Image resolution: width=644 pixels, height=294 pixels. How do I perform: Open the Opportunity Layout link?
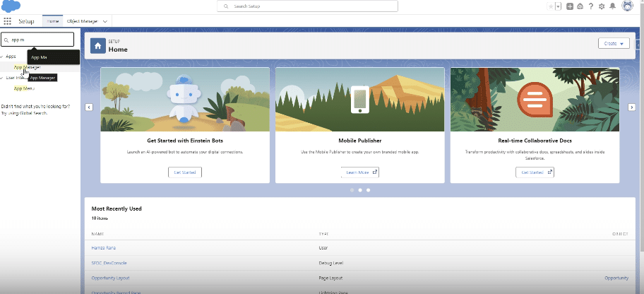(110, 278)
